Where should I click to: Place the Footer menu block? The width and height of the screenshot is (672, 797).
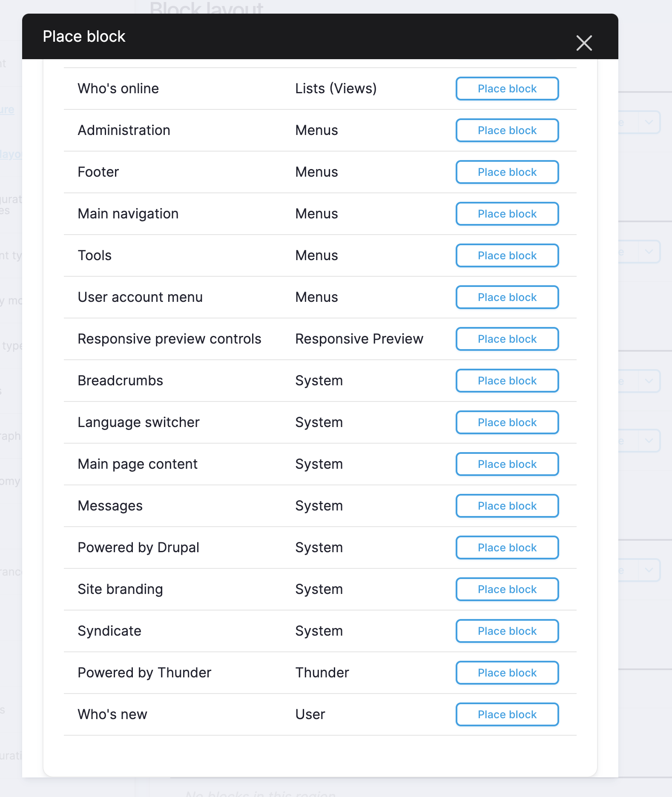click(507, 172)
